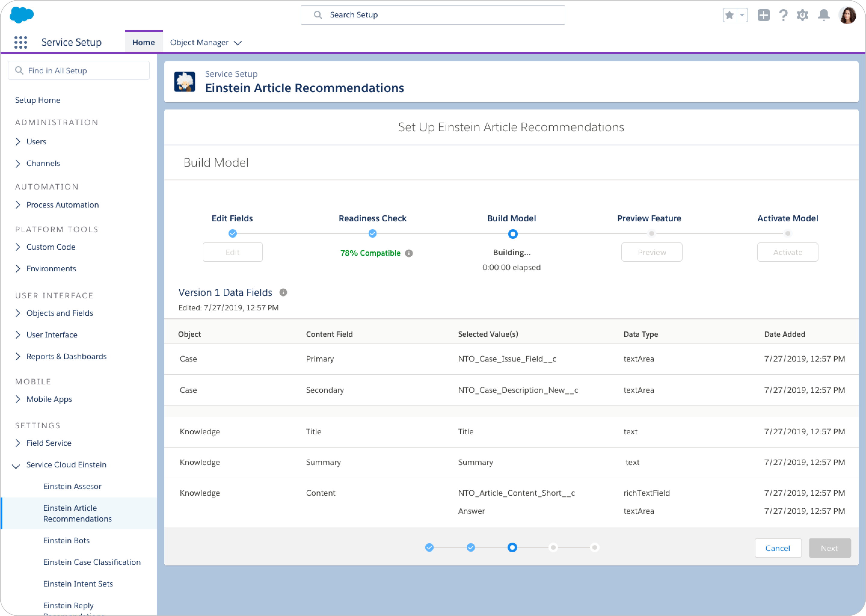Click the Favorites star icon

pyautogui.click(x=729, y=15)
